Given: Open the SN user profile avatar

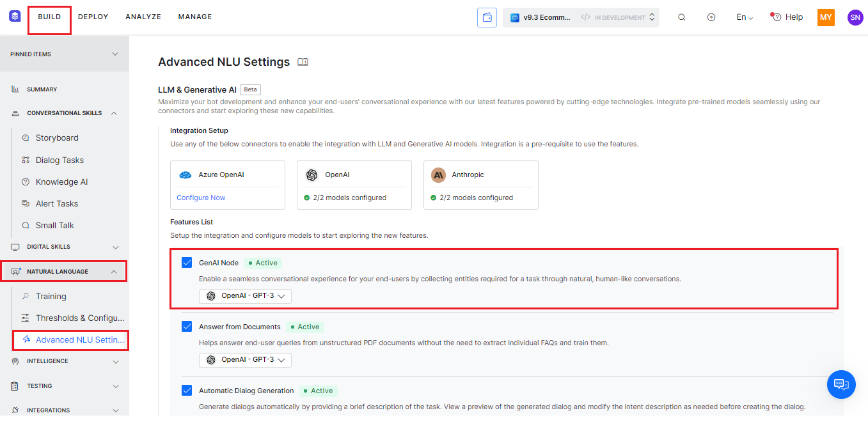Looking at the screenshot, I should (x=855, y=17).
